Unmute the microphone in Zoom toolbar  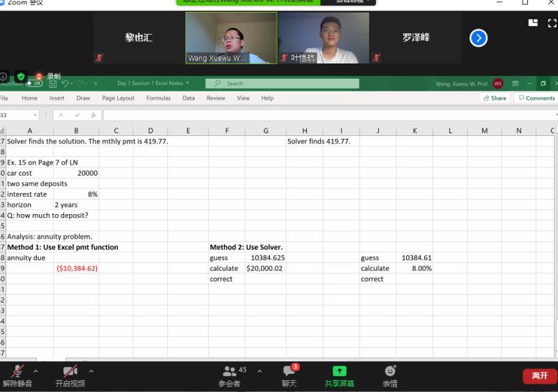coord(17,375)
